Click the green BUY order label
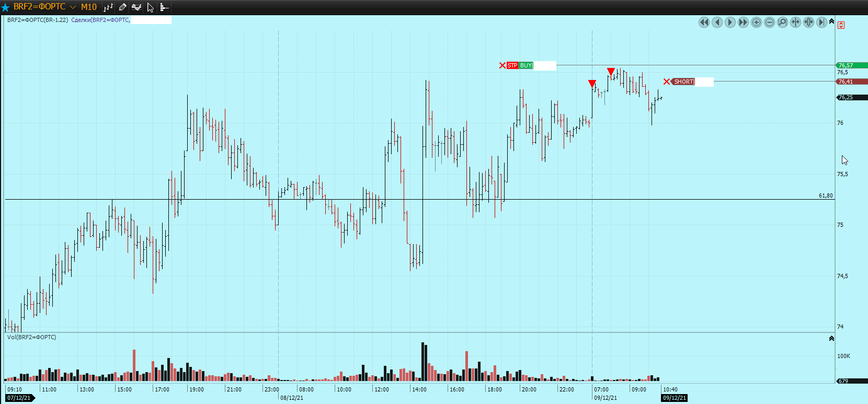868x404 pixels. [526, 65]
